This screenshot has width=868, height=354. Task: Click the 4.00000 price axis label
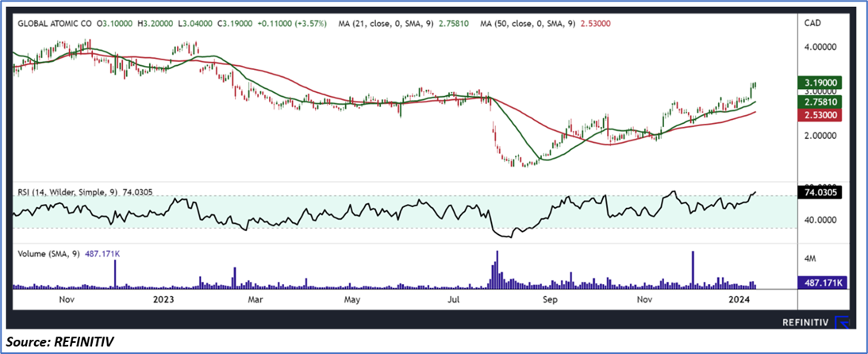[820, 48]
